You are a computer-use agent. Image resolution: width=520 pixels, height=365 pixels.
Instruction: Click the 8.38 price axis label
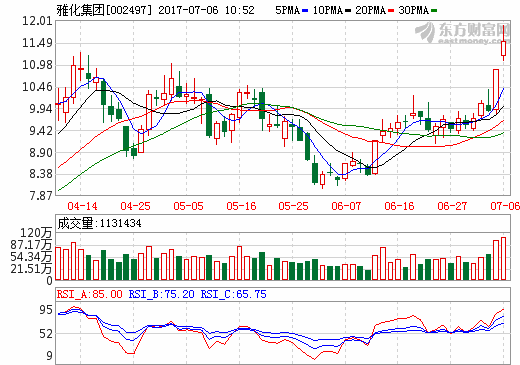point(41,174)
